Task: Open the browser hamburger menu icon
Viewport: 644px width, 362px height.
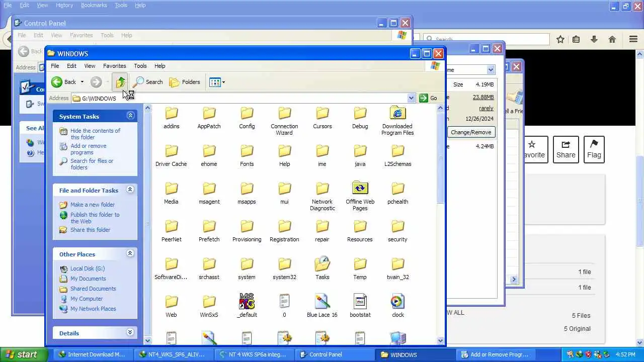Action: [633, 39]
